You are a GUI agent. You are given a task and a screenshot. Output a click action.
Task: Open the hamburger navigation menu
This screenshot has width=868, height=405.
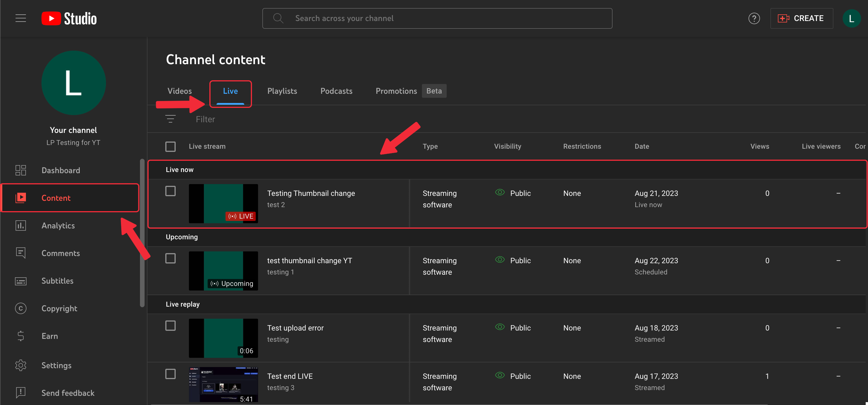coord(20,18)
